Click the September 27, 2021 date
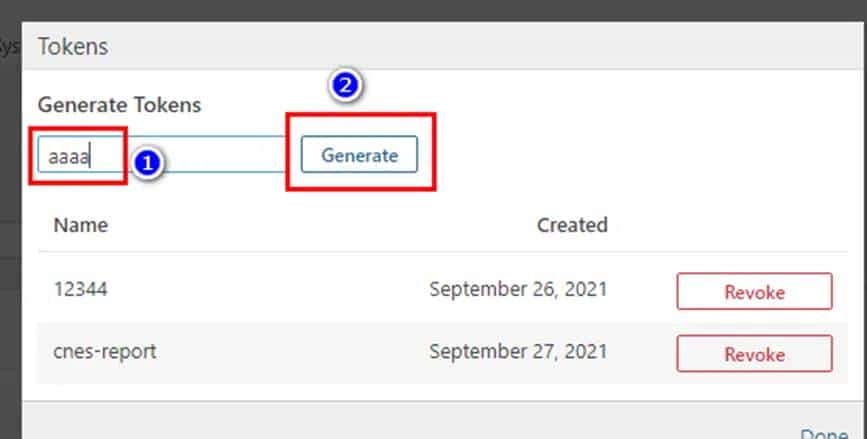Image resolution: width=867 pixels, height=439 pixels. tap(518, 352)
